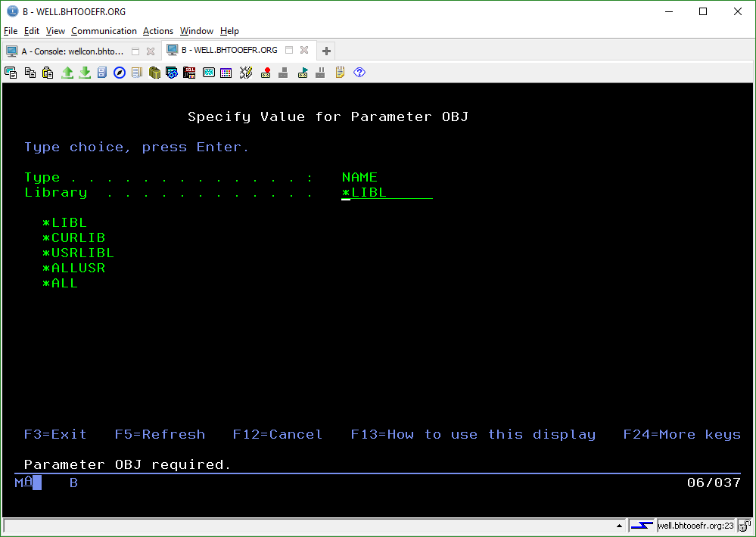This screenshot has width=756, height=537.
Task: Click the *ALLUSR library option
Action: coord(73,268)
